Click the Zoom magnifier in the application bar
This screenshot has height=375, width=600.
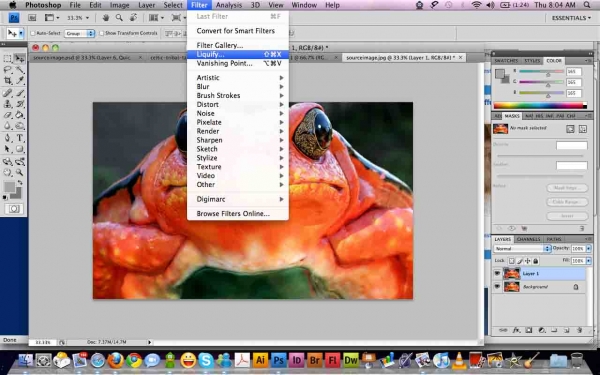pyautogui.click(x=119, y=18)
